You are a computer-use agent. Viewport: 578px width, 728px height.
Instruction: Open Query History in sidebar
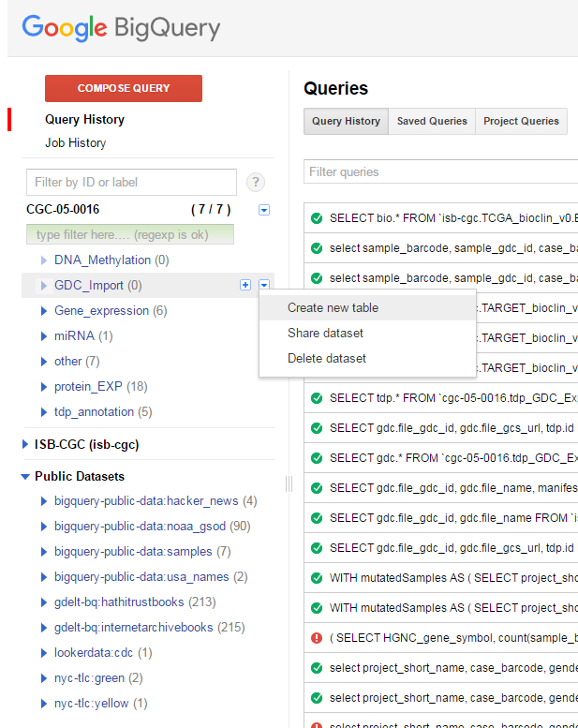(84, 119)
